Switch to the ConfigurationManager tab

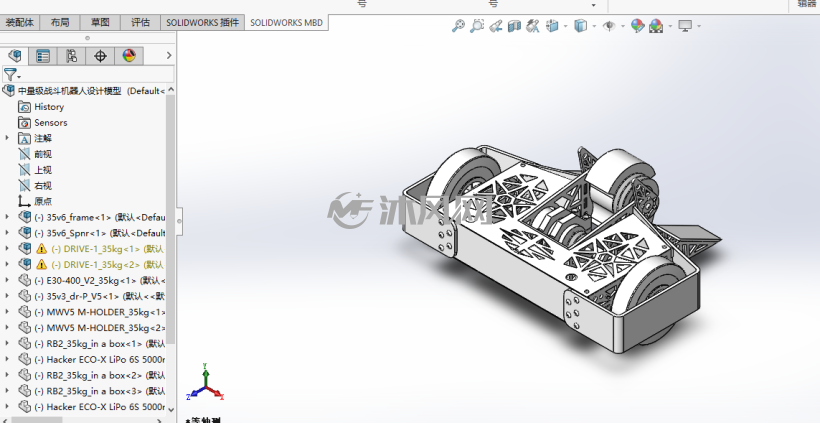(x=72, y=55)
